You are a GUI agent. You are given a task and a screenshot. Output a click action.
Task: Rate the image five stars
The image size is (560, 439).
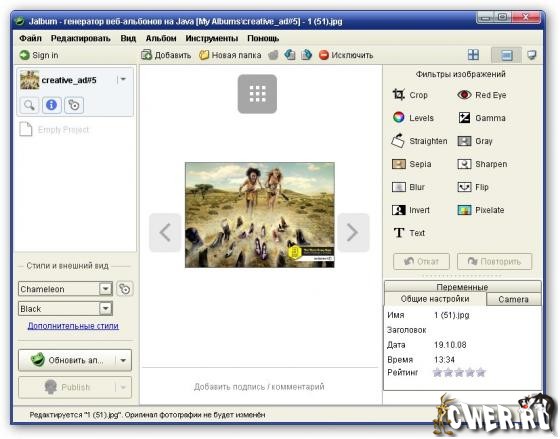(481, 373)
